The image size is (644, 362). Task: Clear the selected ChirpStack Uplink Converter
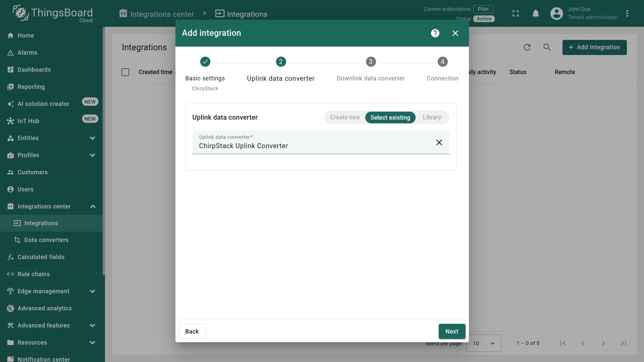439,142
